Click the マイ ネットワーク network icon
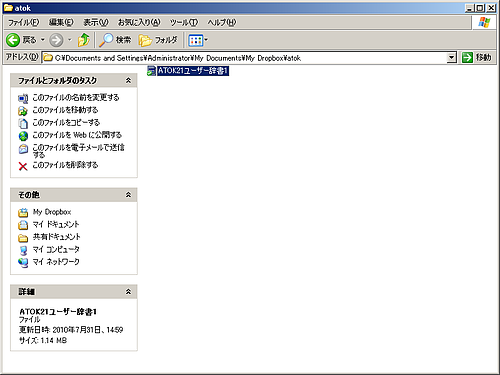This screenshot has width=500, height=375. [x=23, y=263]
